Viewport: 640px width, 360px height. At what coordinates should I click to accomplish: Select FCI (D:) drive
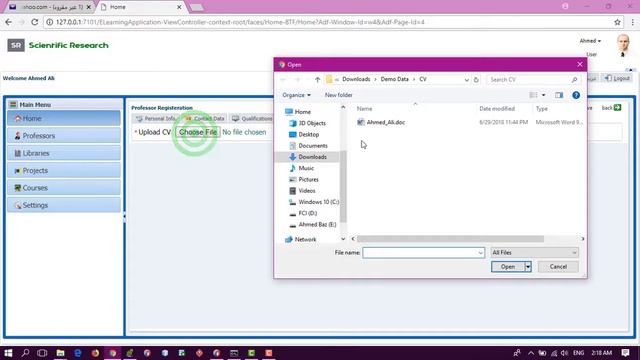point(307,213)
